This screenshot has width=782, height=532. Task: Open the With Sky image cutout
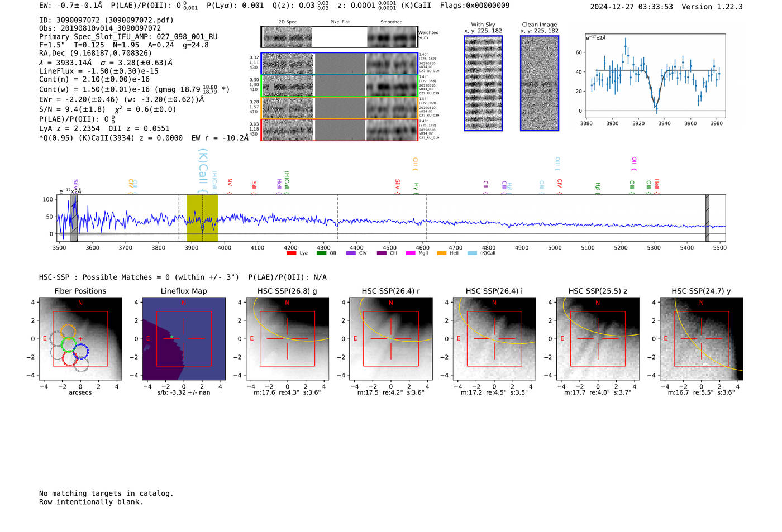(483, 83)
